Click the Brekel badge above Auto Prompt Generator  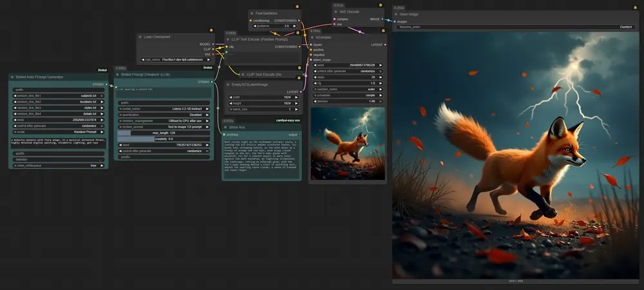click(x=102, y=70)
